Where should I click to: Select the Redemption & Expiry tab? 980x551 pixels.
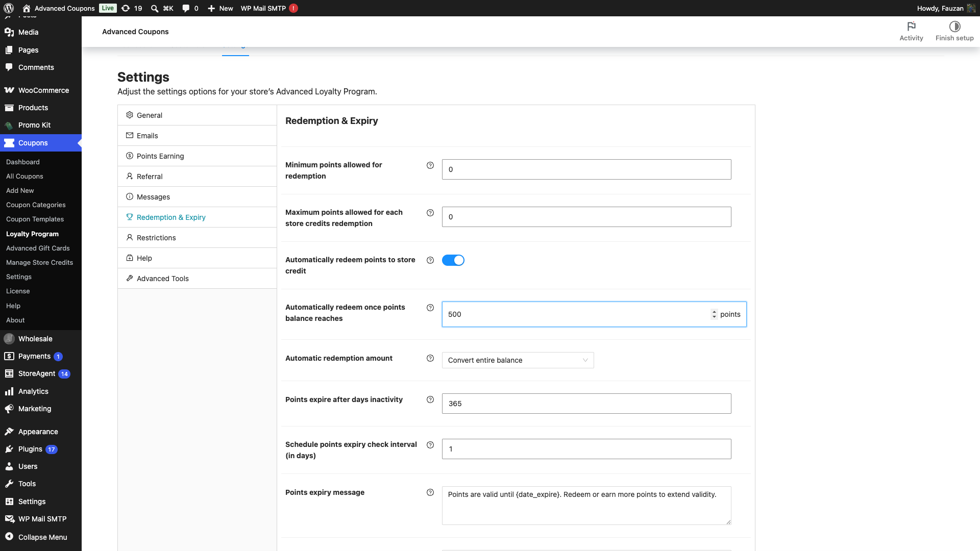pos(197,217)
